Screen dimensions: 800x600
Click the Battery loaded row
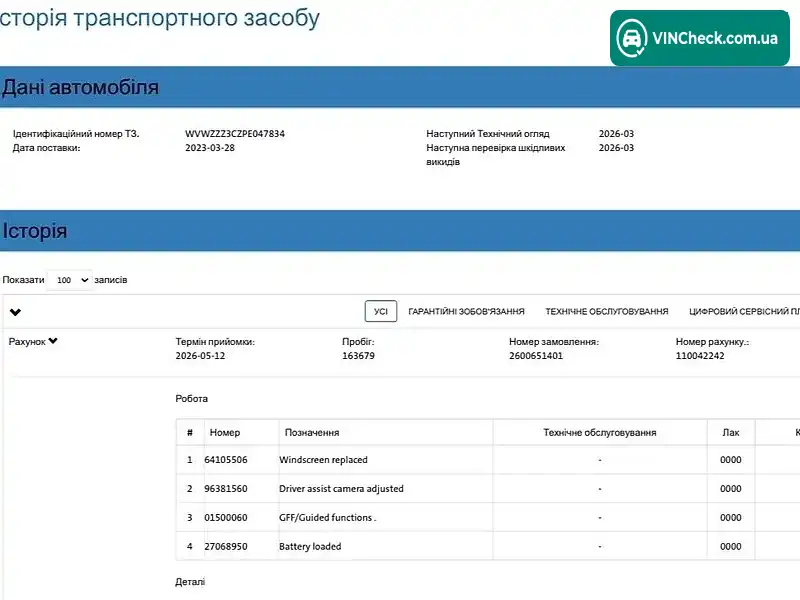tap(488, 546)
